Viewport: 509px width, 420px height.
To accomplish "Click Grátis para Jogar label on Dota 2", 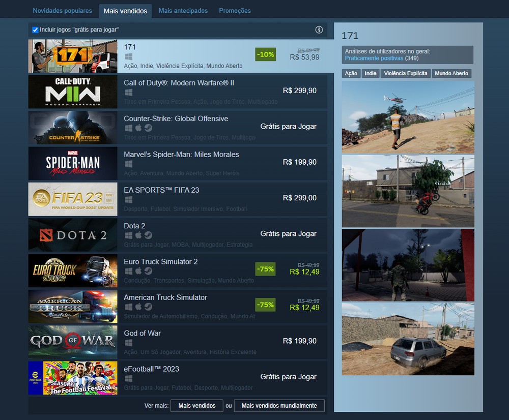I will (288, 234).
